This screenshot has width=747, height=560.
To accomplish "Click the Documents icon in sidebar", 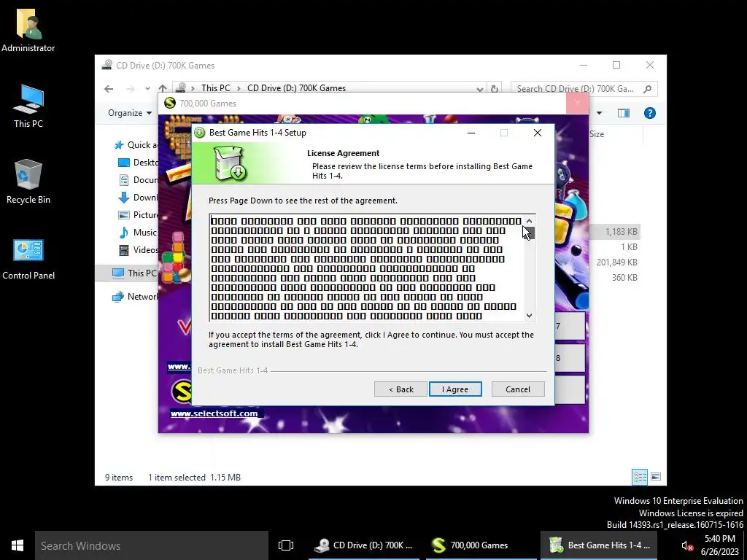I will click(124, 179).
